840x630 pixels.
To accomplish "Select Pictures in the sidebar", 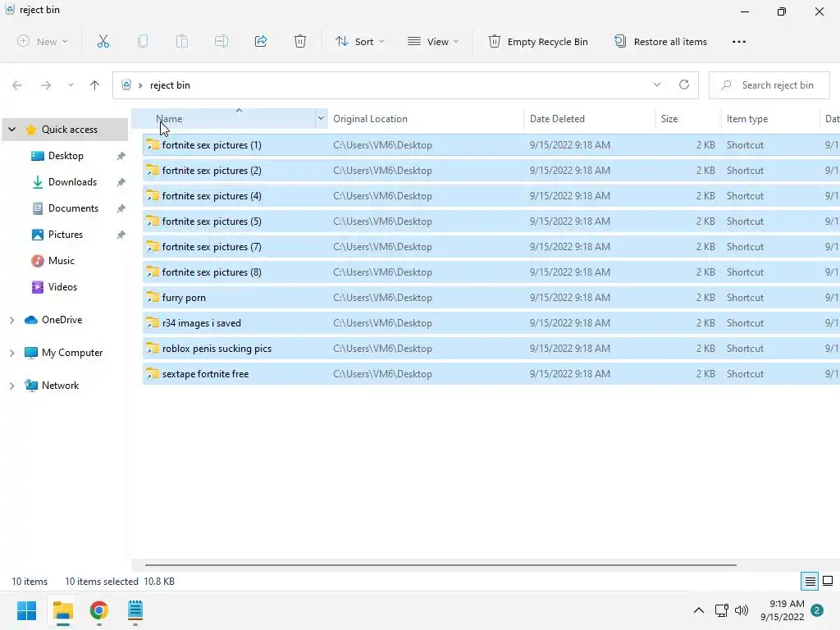I will pyautogui.click(x=66, y=235).
